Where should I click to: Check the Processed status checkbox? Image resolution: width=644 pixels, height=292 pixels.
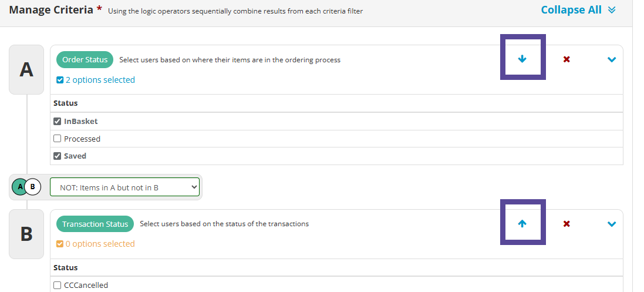coord(58,139)
